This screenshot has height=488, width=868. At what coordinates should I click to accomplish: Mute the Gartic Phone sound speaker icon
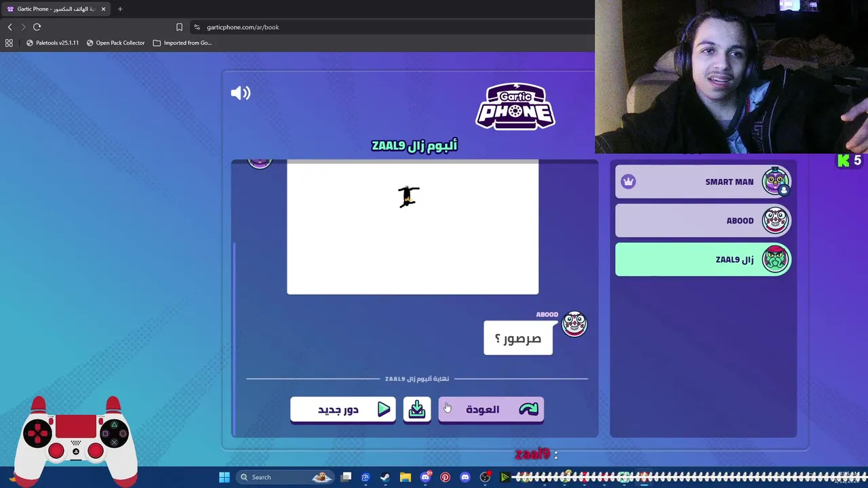tap(241, 93)
